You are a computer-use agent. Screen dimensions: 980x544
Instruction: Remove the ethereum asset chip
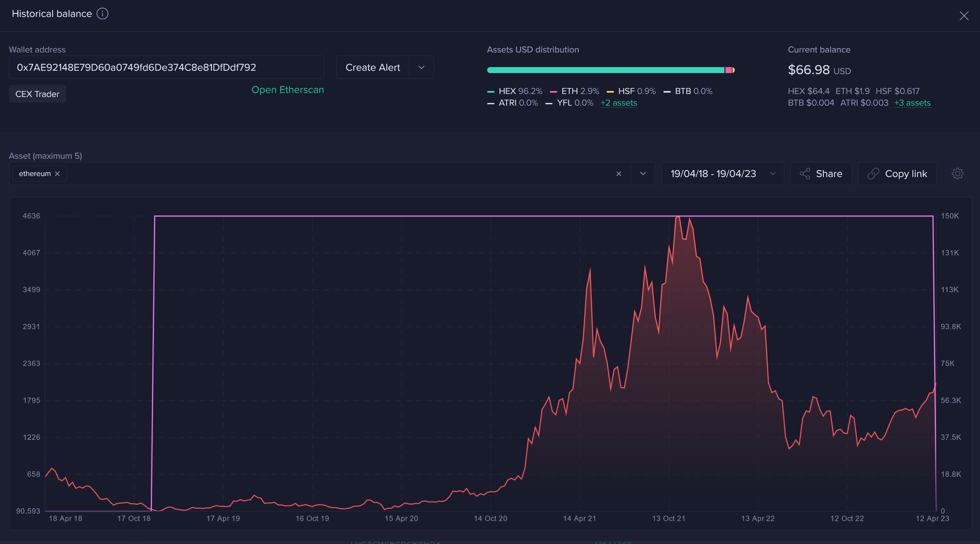tap(57, 174)
